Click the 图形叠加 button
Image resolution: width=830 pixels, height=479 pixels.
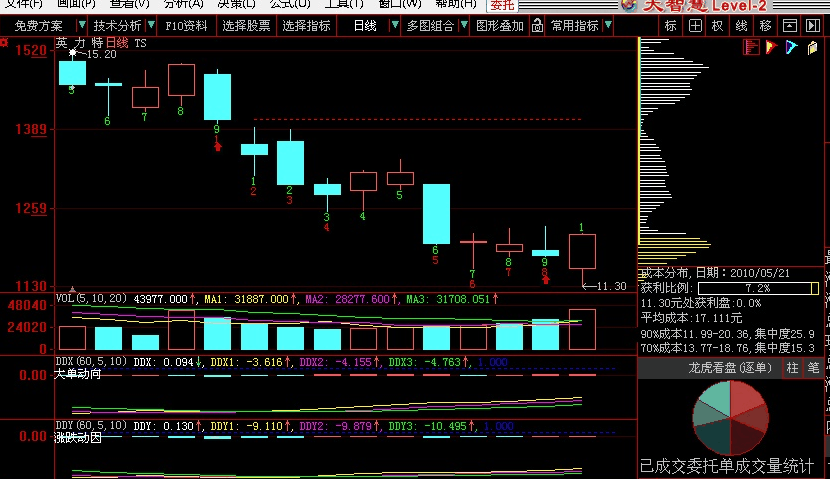click(500, 25)
